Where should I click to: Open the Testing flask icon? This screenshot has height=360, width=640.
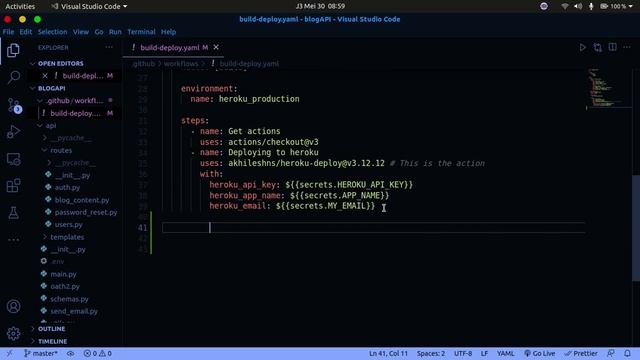click(x=13, y=213)
